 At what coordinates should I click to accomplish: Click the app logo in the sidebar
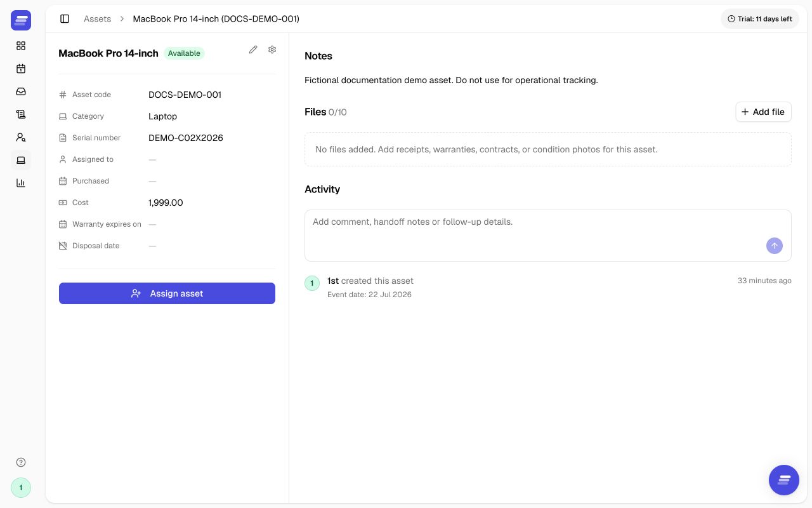pos(21,20)
